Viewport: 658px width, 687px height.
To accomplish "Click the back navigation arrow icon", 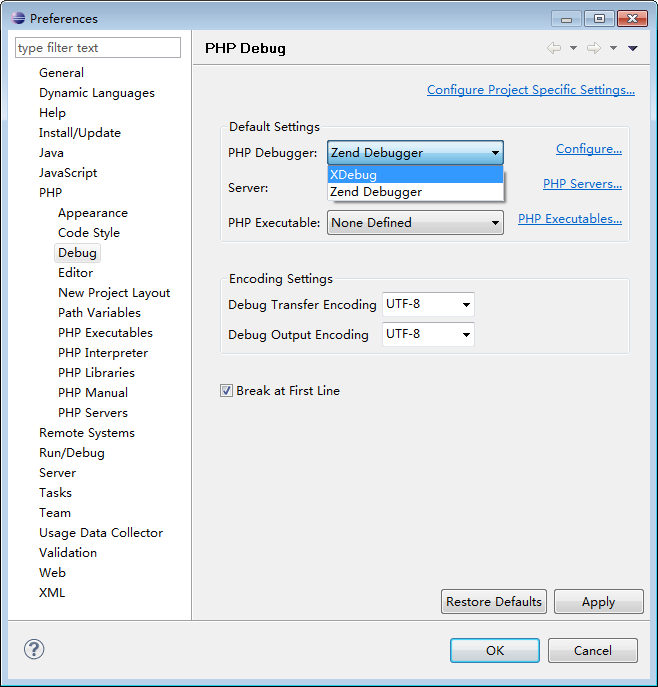I will pyautogui.click(x=554, y=48).
